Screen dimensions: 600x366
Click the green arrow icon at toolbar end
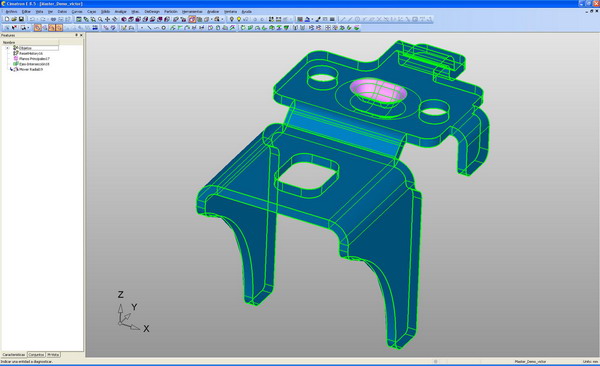349,28
